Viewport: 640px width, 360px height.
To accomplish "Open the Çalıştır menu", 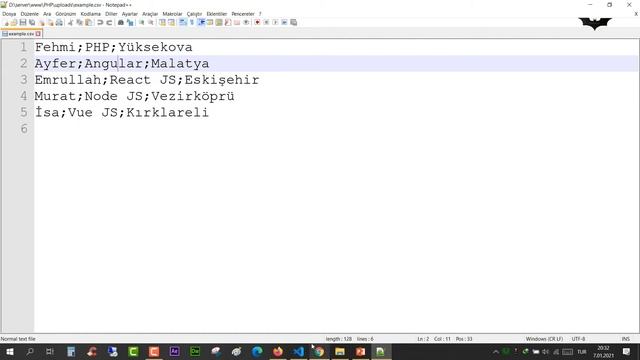I will [194, 14].
